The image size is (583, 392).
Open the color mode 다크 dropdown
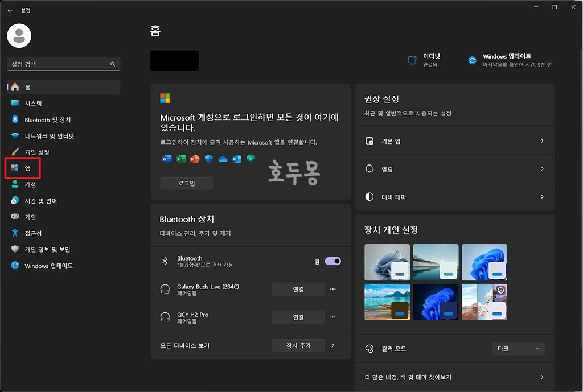[x=519, y=349]
